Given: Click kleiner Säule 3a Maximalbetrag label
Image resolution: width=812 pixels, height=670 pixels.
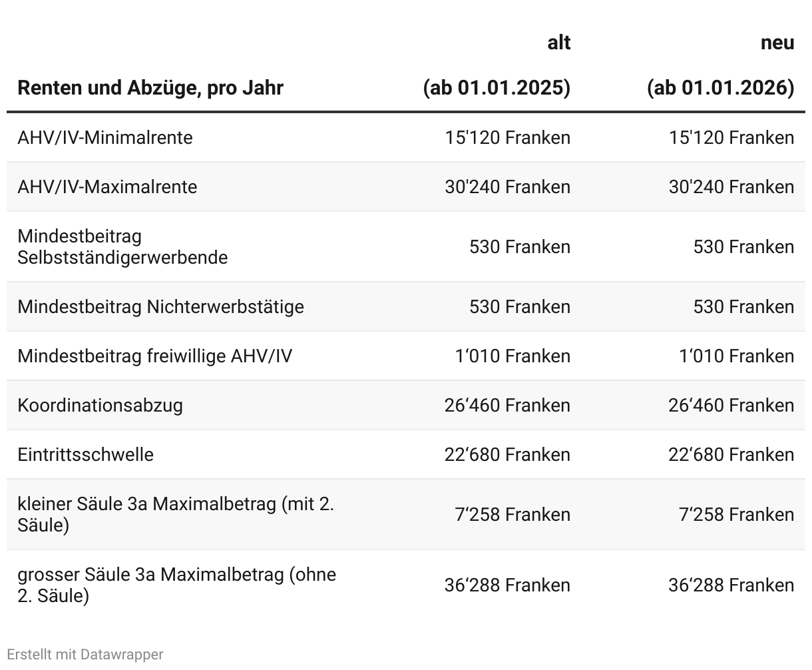Looking at the screenshot, I should pos(176,515).
